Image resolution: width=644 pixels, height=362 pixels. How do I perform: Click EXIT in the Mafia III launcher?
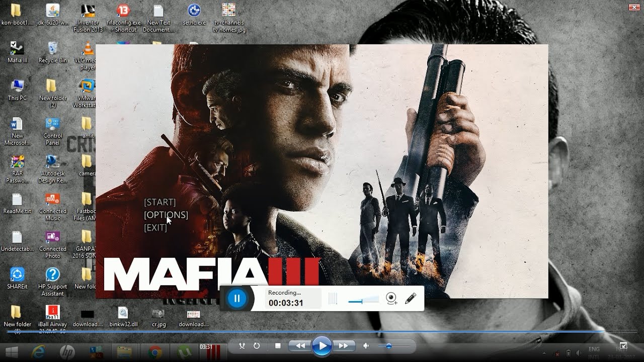[x=155, y=228]
